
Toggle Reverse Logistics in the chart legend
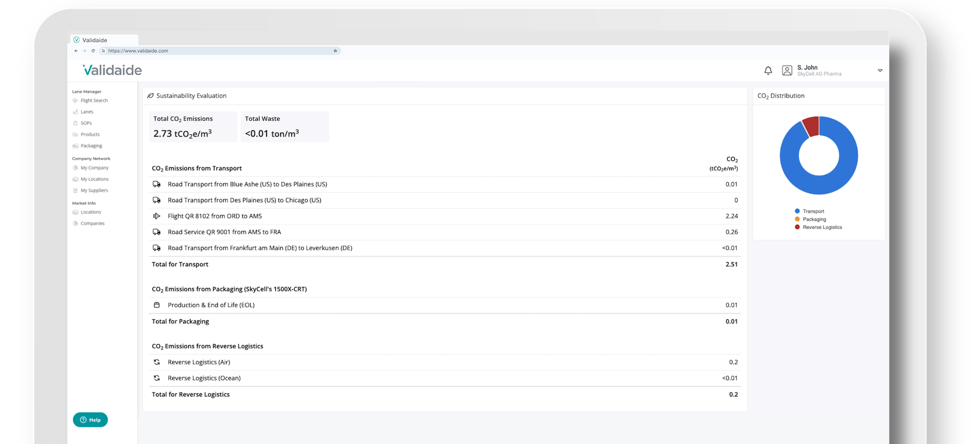point(818,227)
